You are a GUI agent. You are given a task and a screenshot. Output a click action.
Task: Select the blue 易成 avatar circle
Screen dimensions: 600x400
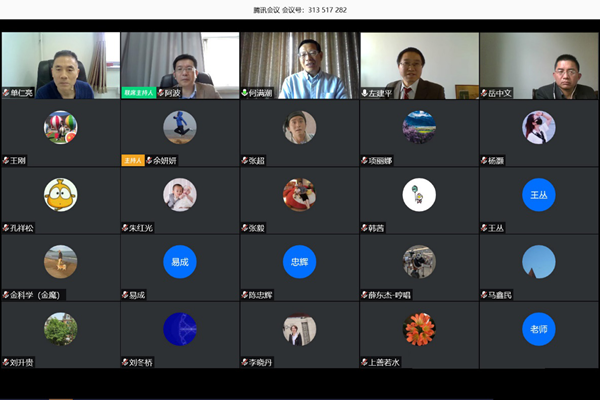click(x=180, y=261)
